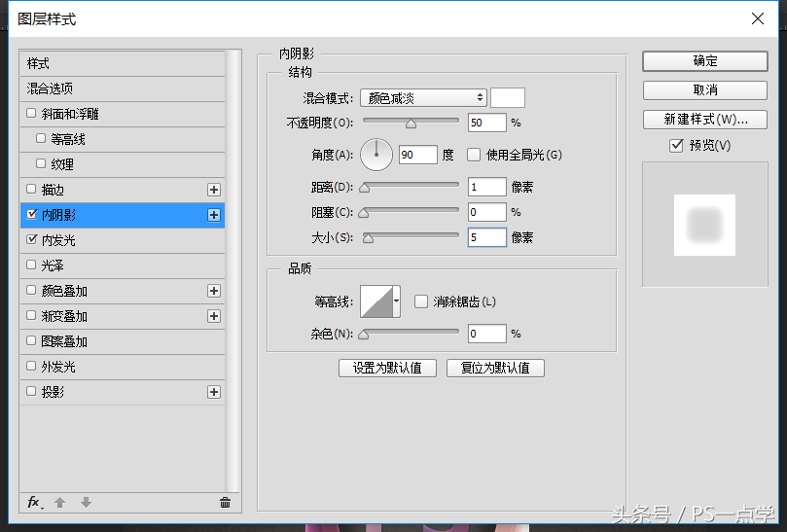Enable the 斜面和浮雕 checkbox
The height and width of the screenshot is (532, 787).
click(x=31, y=113)
